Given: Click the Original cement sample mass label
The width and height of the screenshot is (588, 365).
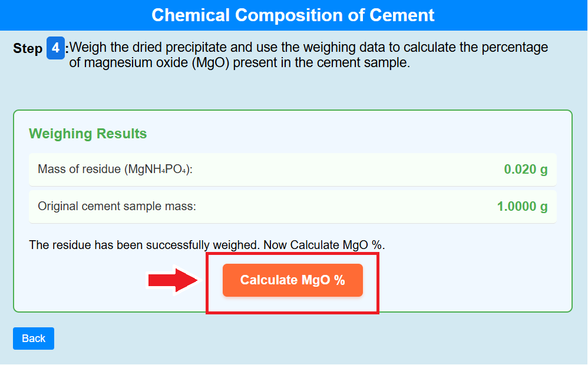Looking at the screenshot, I should [117, 207].
